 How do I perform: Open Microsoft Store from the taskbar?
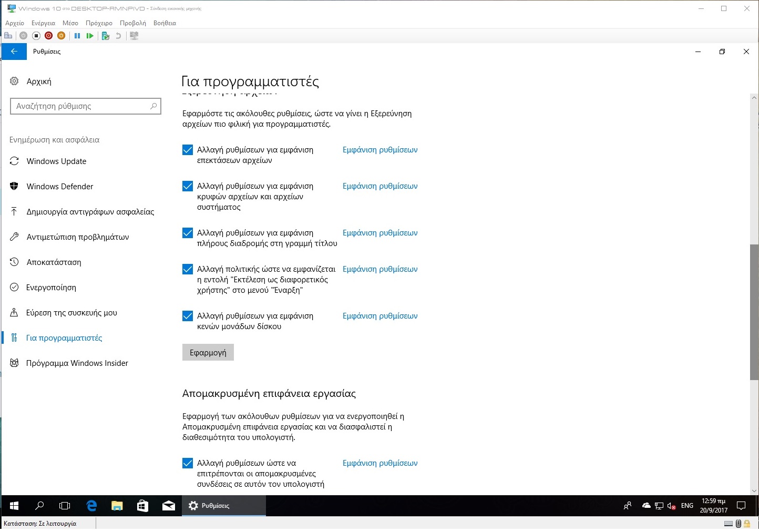tap(142, 506)
